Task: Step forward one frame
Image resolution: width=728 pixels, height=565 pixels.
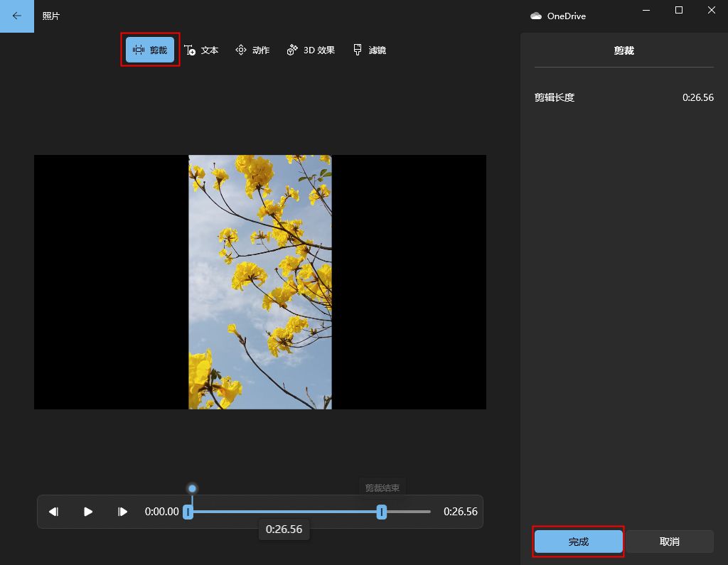Action: click(122, 512)
